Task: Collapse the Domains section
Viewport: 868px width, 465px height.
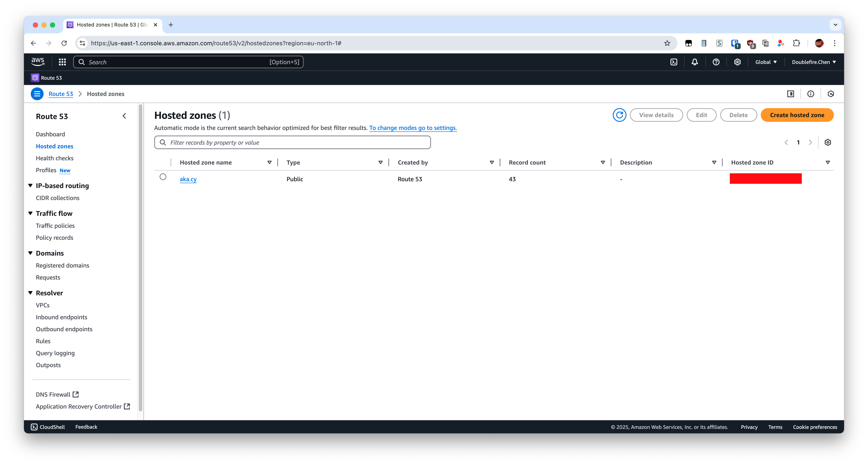Action: point(30,253)
